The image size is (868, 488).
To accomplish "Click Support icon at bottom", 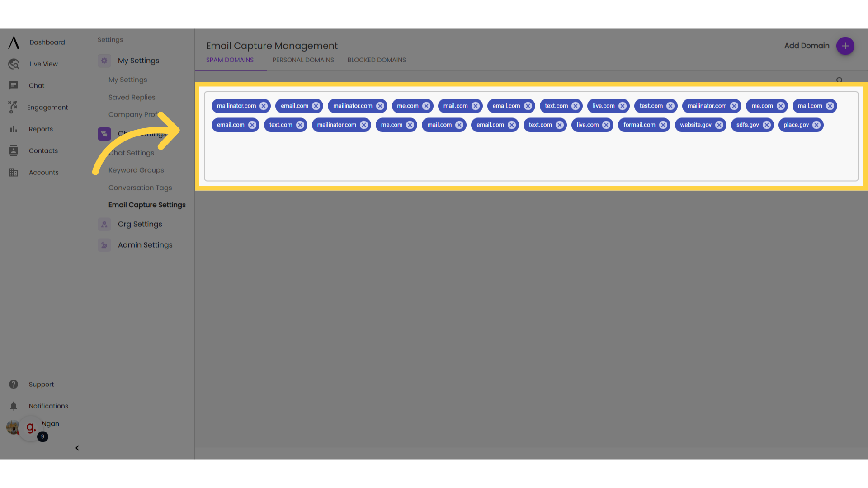I will (x=13, y=384).
